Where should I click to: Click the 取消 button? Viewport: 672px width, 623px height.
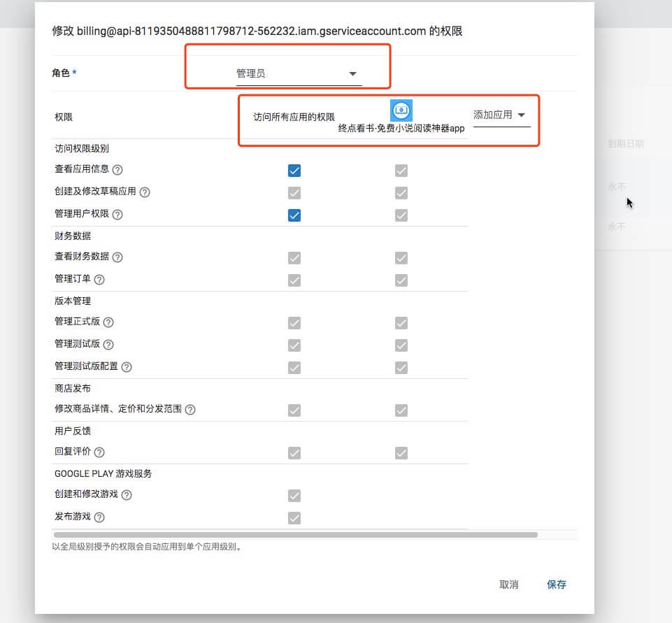coord(508,585)
